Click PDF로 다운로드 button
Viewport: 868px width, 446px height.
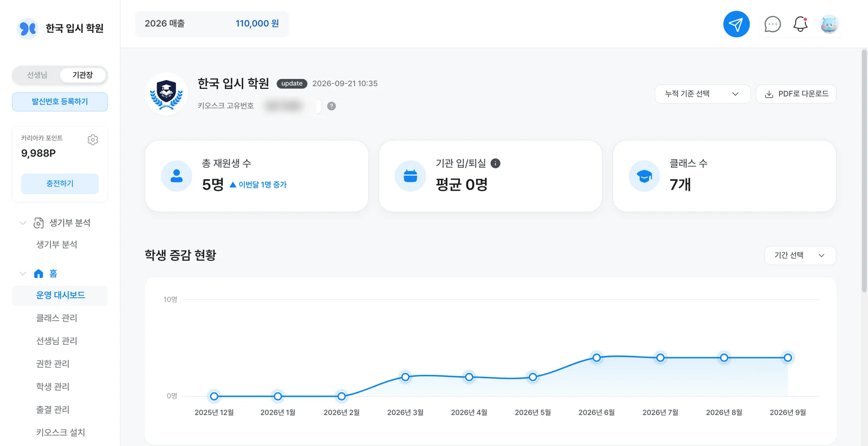pyautogui.click(x=796, y=94)
